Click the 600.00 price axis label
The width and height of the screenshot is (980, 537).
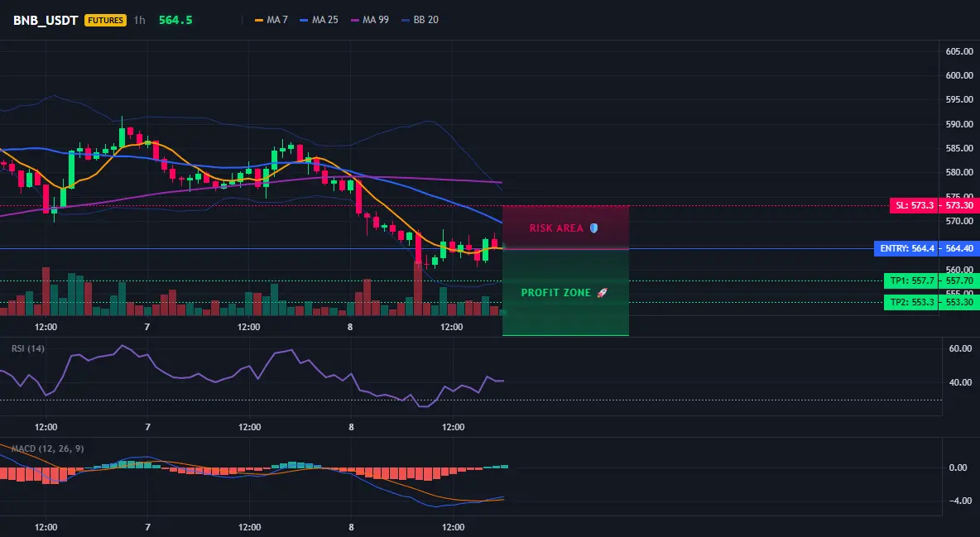[959, 75]
